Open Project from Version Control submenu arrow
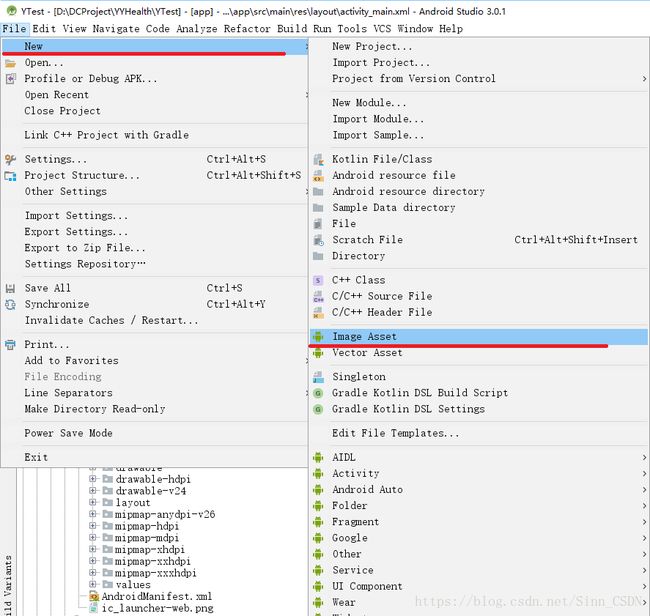 (x=644, y=79)
